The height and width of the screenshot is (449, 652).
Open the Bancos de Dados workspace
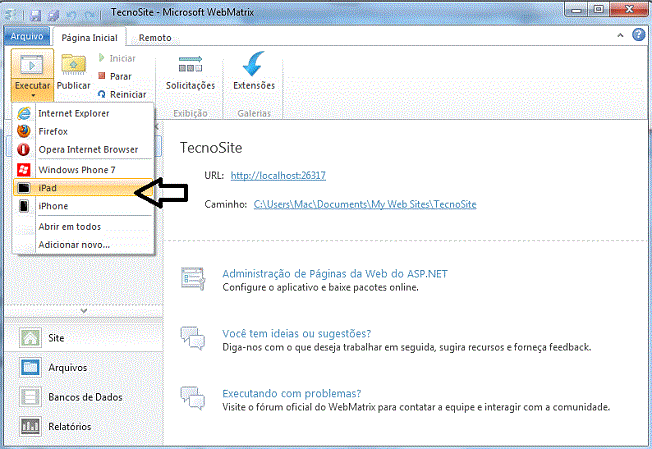point(83,397)
